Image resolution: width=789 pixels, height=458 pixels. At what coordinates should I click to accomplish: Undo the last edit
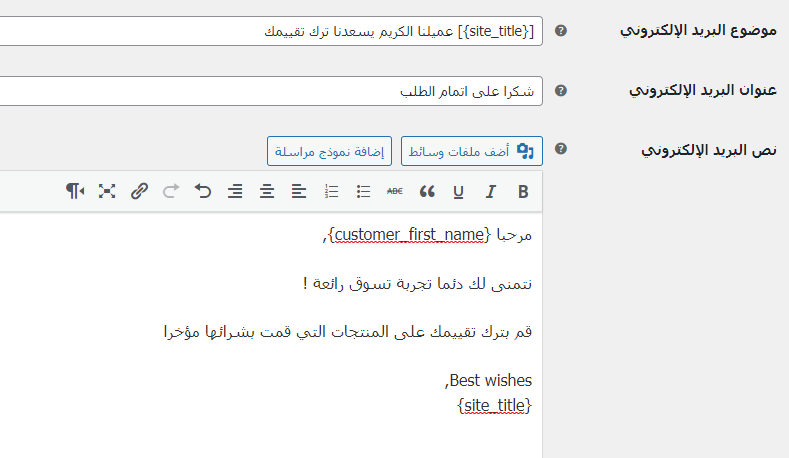[203, 191]
